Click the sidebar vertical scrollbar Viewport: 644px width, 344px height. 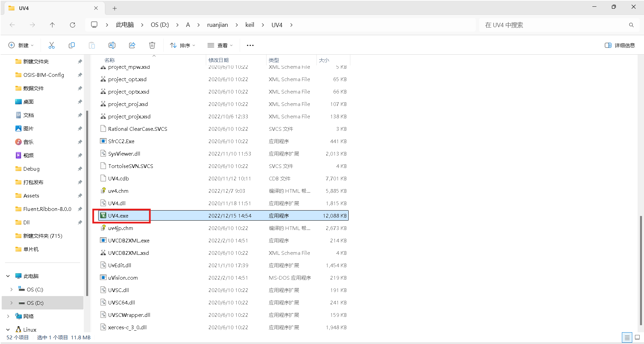click(x=87, y=203)
